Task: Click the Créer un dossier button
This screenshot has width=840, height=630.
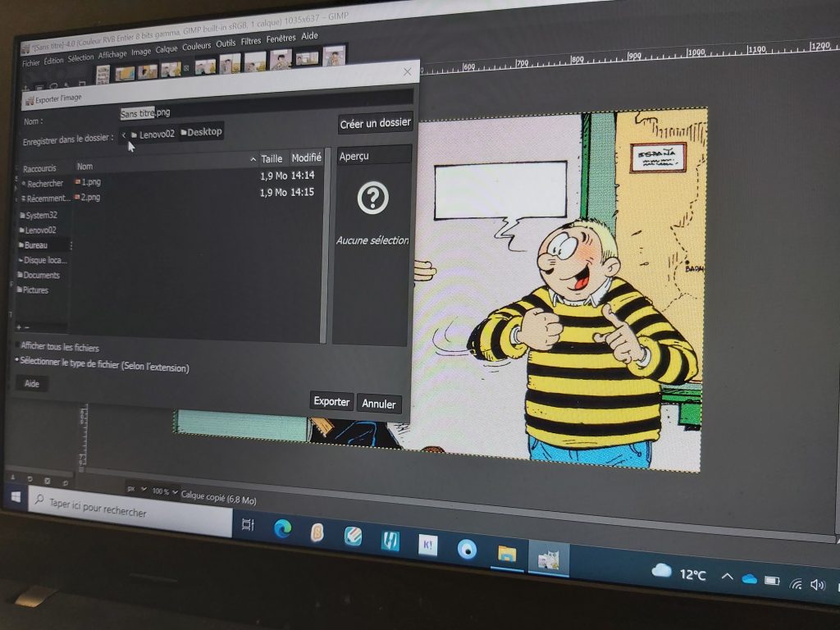Action: (375, 123)
